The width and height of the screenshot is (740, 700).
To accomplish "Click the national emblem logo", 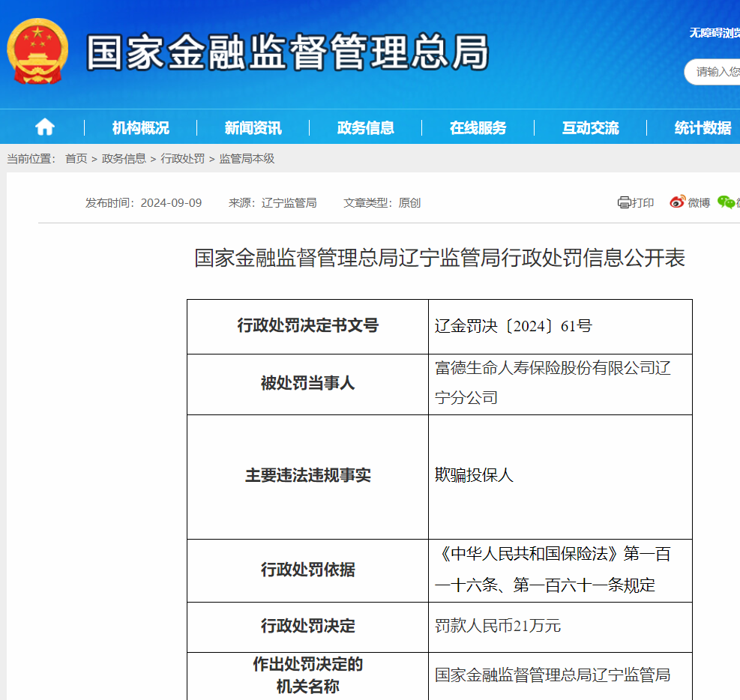I will click(x=37, y=52).
